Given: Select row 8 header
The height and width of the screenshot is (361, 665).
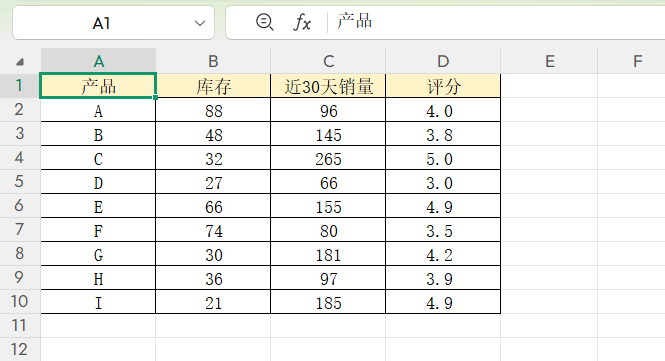Looking at the screenshot, I should 20,254.
